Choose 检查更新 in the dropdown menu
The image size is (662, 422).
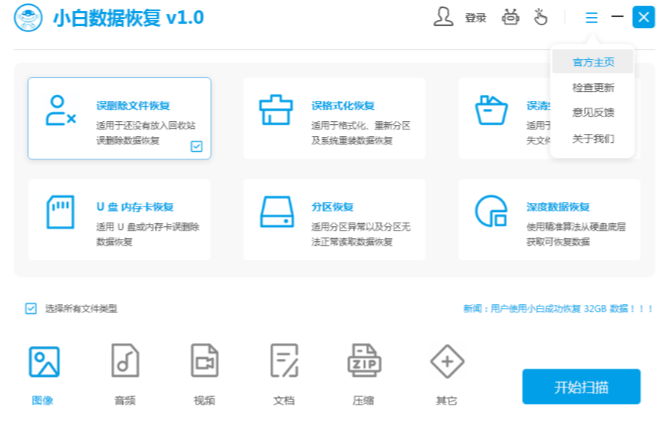(592, 88)
